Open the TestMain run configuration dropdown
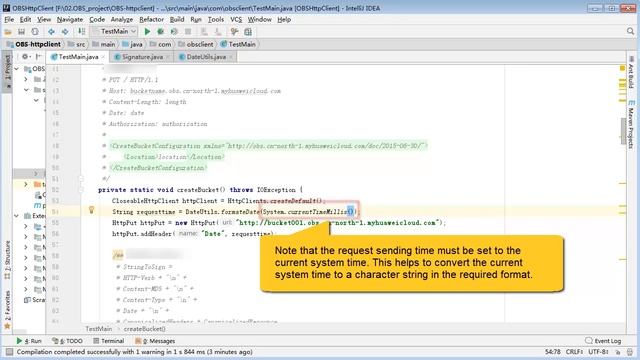 (x=114, y=31)
